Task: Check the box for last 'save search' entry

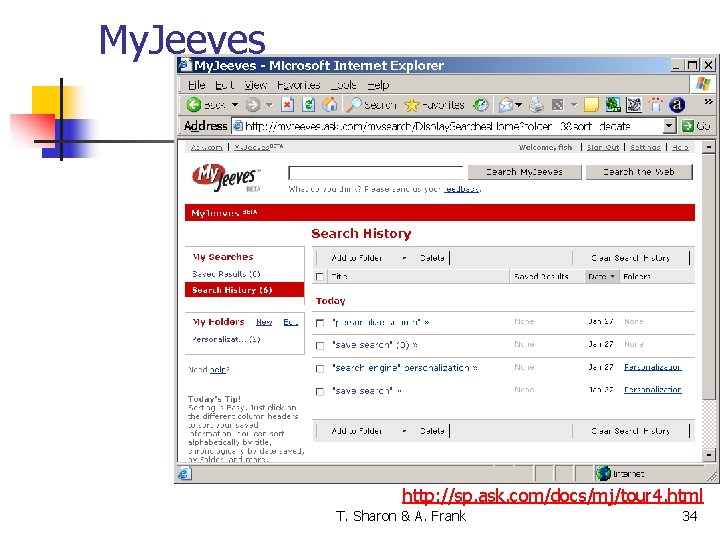Action: [320, 391]
